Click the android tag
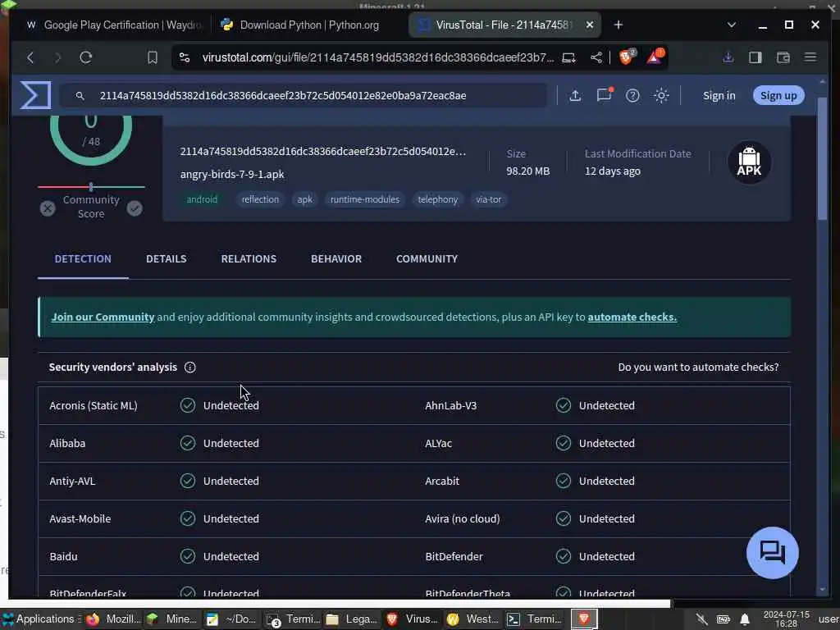 point(202,199)
